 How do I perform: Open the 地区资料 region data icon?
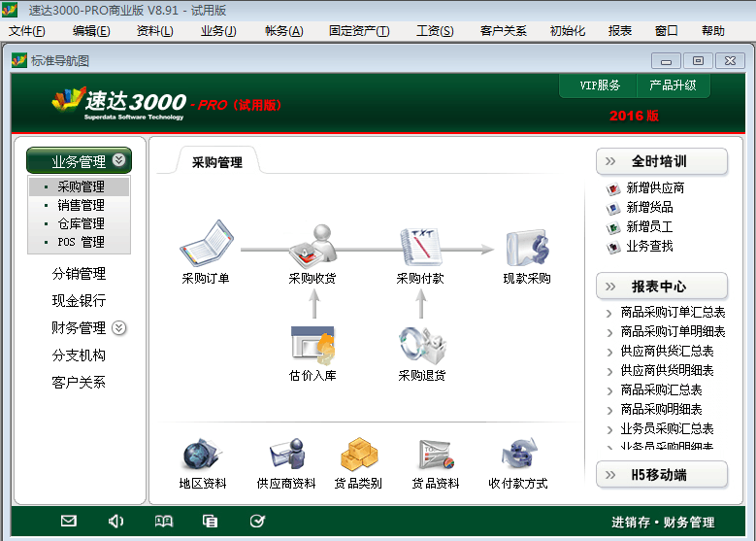[x=203, y=455]
